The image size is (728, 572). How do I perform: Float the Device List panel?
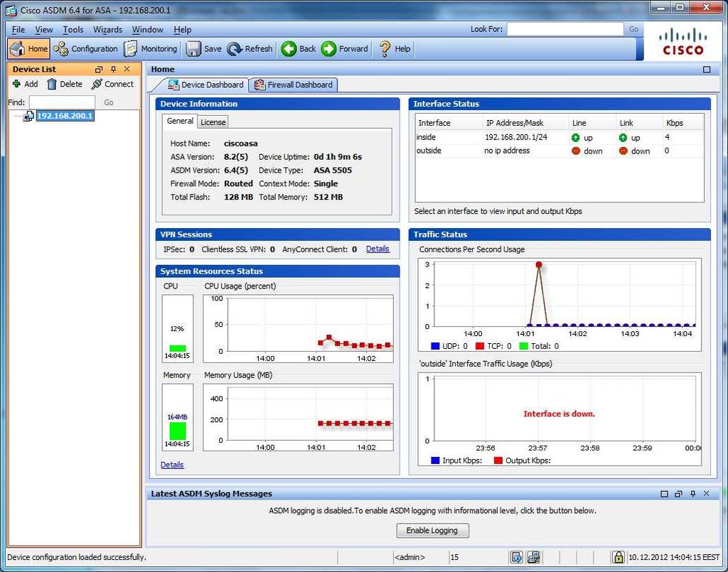98,70
